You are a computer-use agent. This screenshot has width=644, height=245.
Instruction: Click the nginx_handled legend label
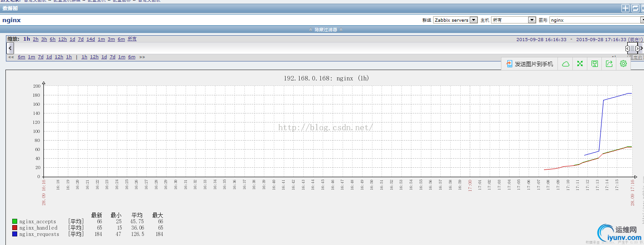[38, 228]
